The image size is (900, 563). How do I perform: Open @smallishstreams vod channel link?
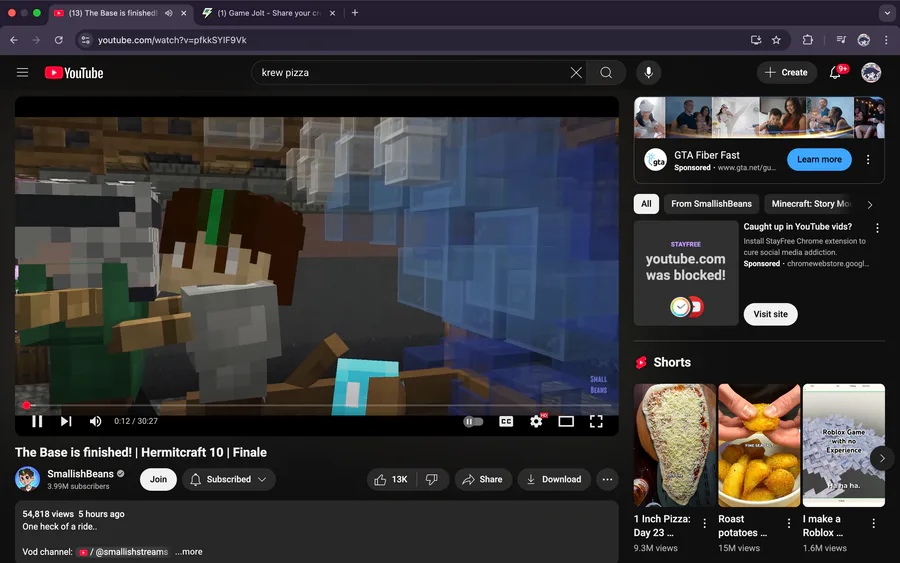pos(124,552)
